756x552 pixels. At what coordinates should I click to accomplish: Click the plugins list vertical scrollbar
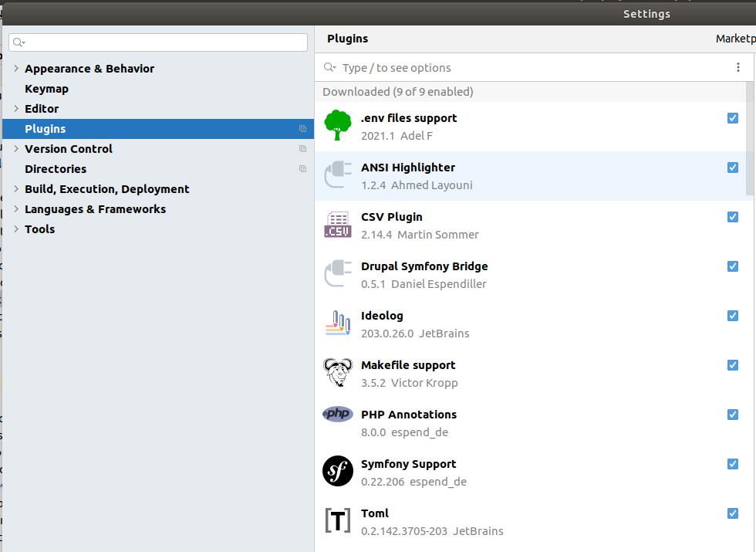click(x=749, y=139)
